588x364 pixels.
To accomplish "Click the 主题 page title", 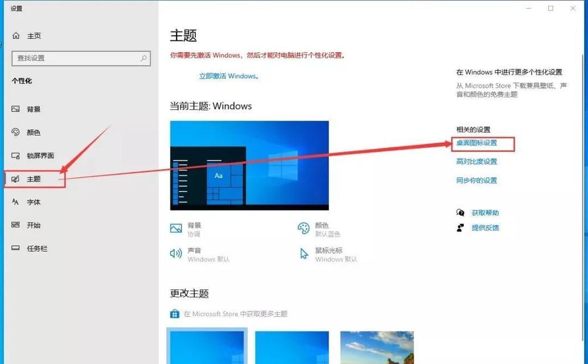I will pos(183,35).
